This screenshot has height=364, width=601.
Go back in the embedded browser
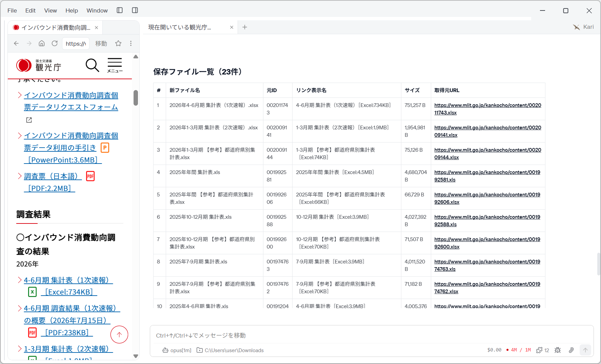pos(16,43)
